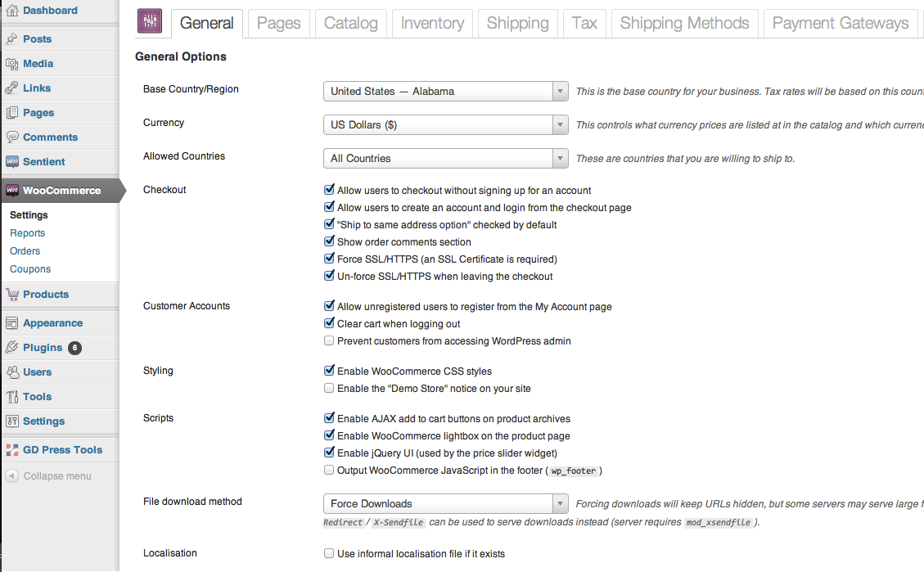Open the Coupons submenu link
The height and width of the screenshot is (572, 924).
(x=30, y=269)
